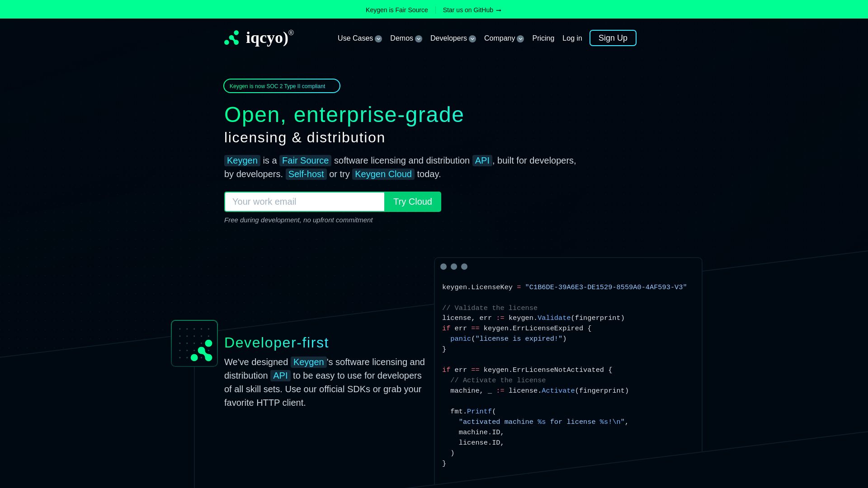Follow the Self-host link
Image resolution: width=868 pixels, height=488 pixels.
point(306,174)
